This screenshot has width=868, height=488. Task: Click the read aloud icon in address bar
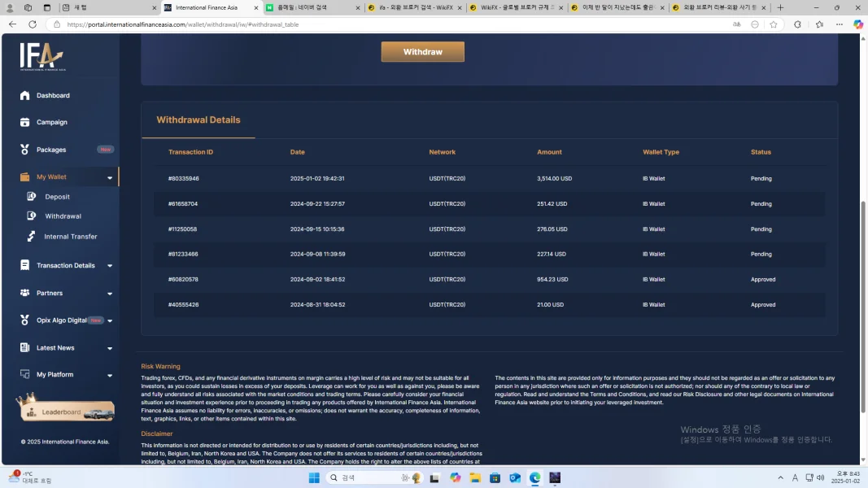point(737,24)
